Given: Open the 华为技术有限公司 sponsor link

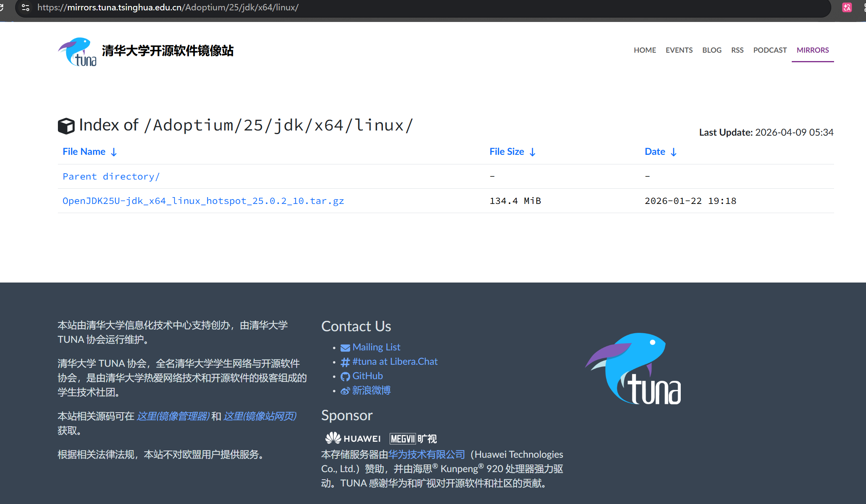Looking at the screenshot, I should (x=426, y=455).
